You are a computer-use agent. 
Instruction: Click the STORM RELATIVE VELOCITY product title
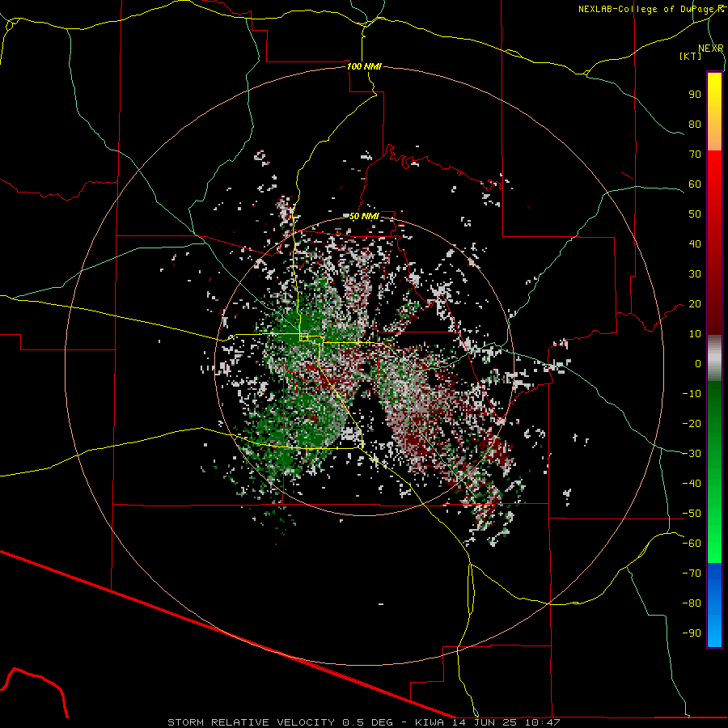(x=251, y=722)
